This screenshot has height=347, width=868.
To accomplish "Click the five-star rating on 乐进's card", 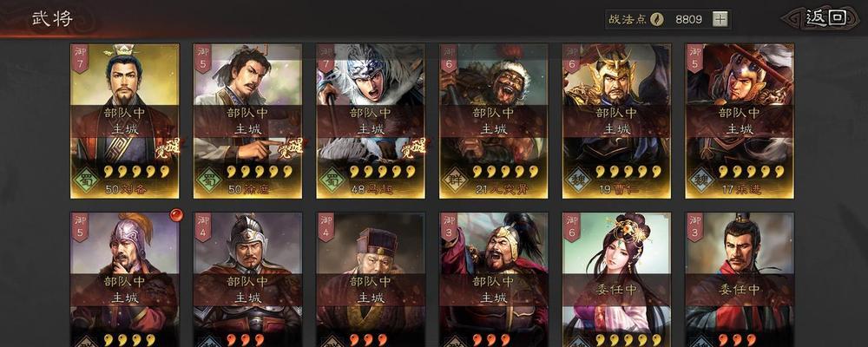I will coord(752,172).
